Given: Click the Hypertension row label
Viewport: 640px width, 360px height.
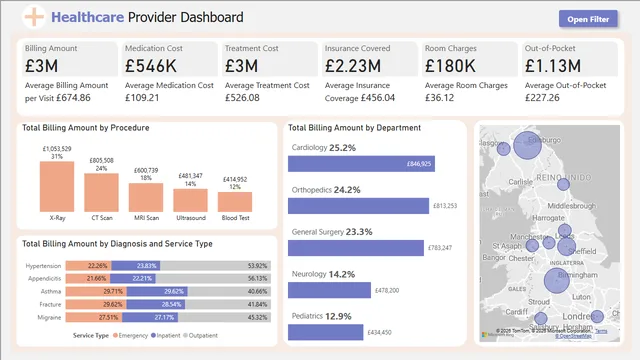Looking at the screenshot, I should tap(43, 266).
